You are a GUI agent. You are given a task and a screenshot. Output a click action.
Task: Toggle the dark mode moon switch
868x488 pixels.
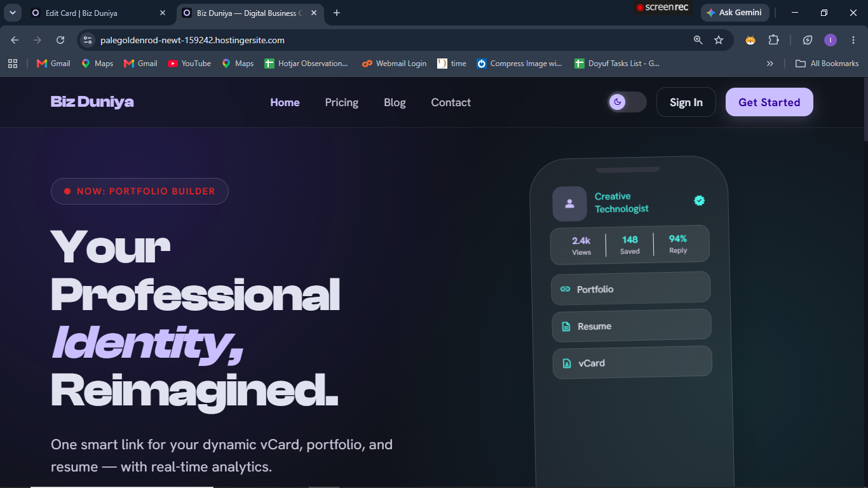[627, 102]
